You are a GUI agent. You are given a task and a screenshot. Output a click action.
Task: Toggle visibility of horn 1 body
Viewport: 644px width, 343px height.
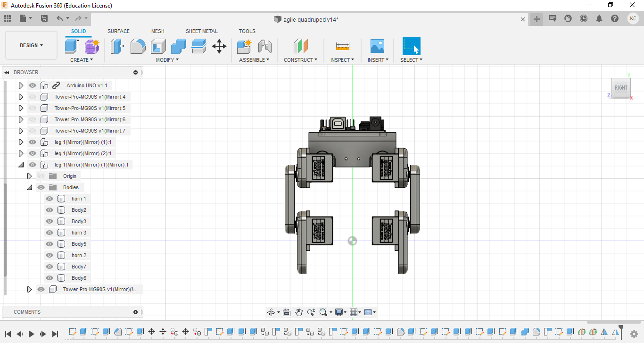point(50,199)
